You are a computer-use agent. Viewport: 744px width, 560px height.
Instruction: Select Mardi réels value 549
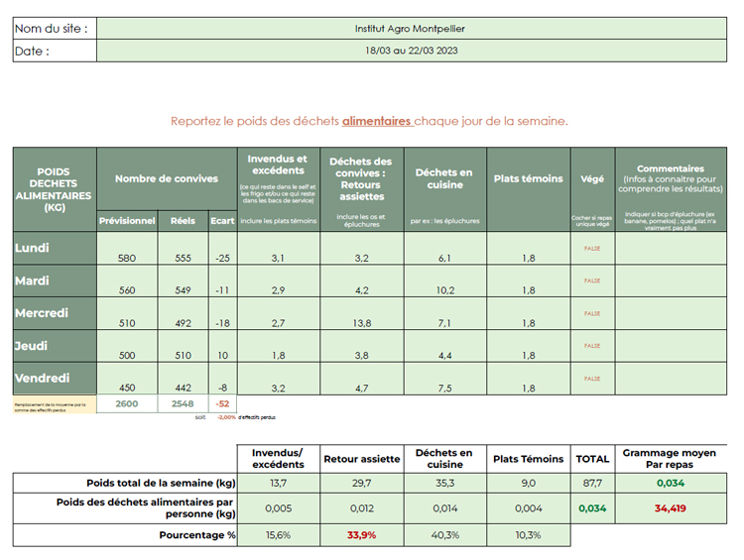tap(184, 280)
